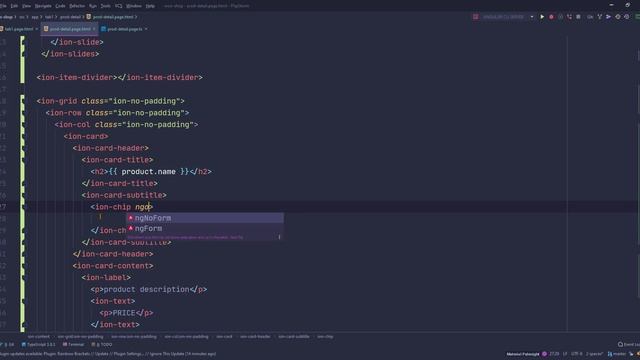Open the Code menu

60,6
